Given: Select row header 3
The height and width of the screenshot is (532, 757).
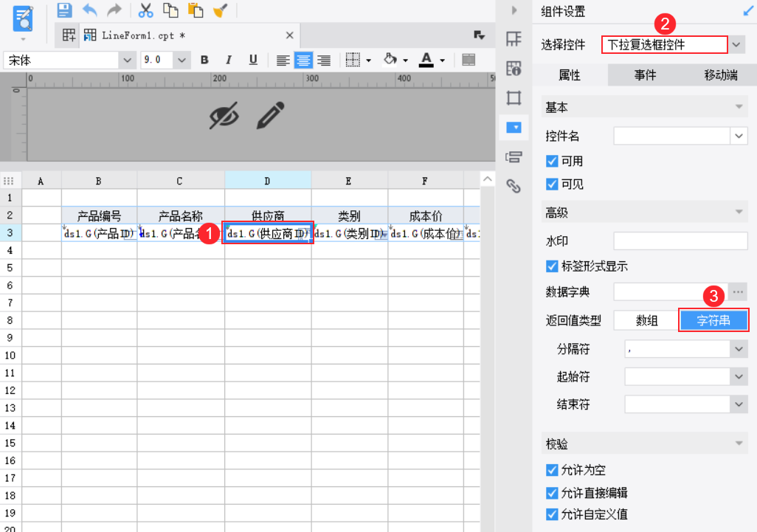Looking at the screenshot, I should click(x=10, y=232).
